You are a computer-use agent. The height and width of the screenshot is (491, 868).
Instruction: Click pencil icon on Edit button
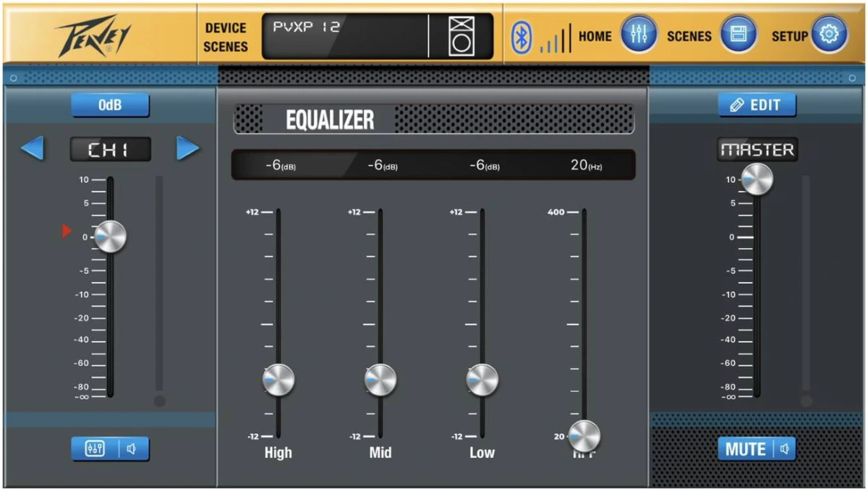pos(737,106)
